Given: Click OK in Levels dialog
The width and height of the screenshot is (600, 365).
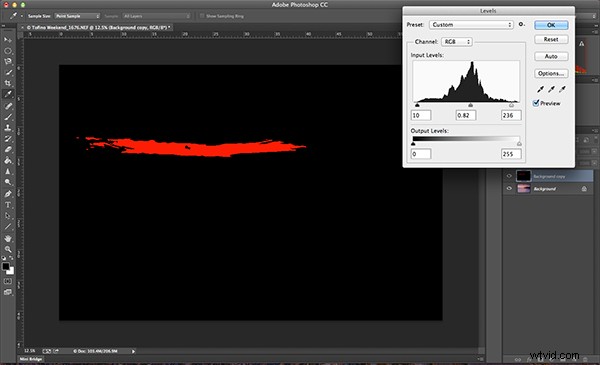Looking at the screenshot, I should click(551, 25).
